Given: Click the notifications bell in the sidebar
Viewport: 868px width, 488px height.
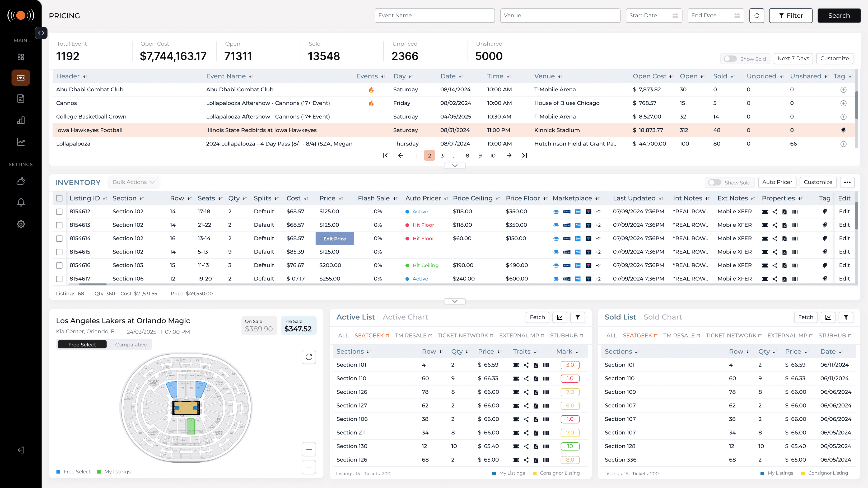Looking at the screenshot, I should 21,202.
